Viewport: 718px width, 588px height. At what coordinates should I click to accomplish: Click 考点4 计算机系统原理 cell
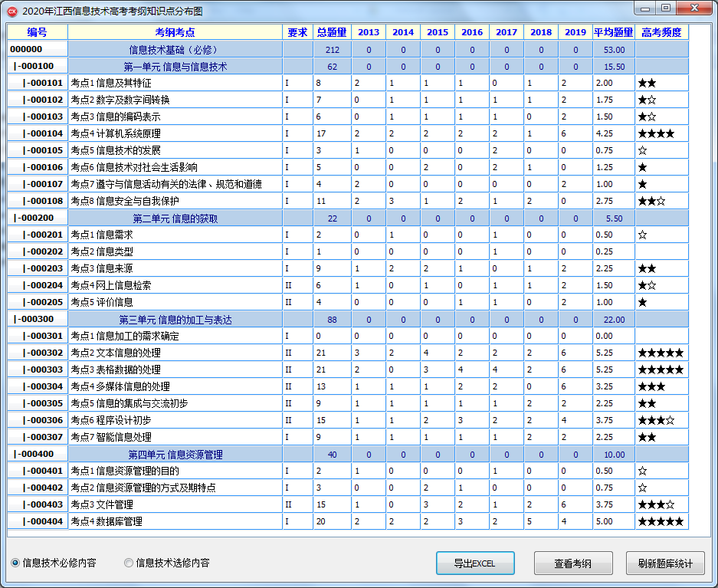click(x=175, y=133)
